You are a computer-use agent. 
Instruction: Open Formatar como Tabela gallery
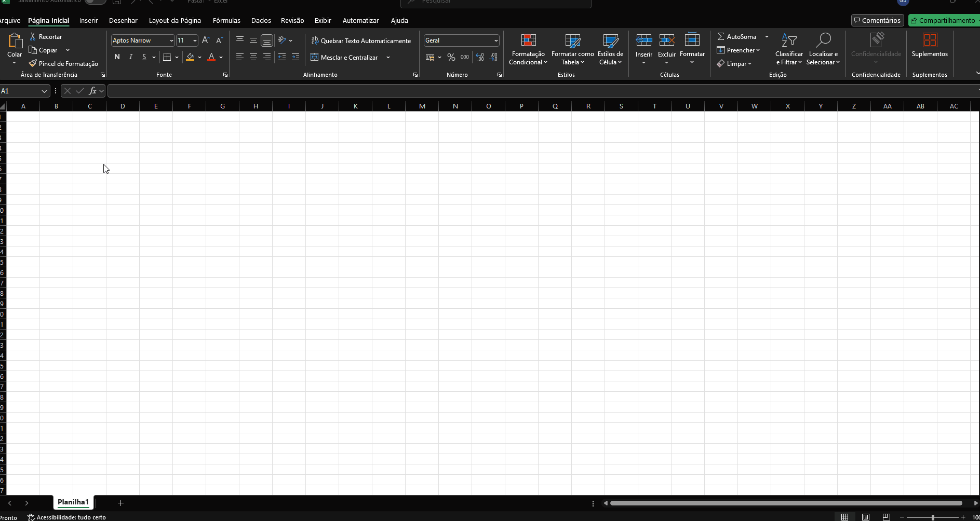pyautogui.click(x=572, y=49)
